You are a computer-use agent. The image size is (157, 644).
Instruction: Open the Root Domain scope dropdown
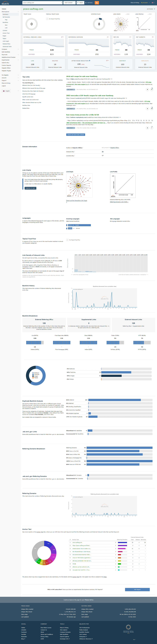[69, 3]
